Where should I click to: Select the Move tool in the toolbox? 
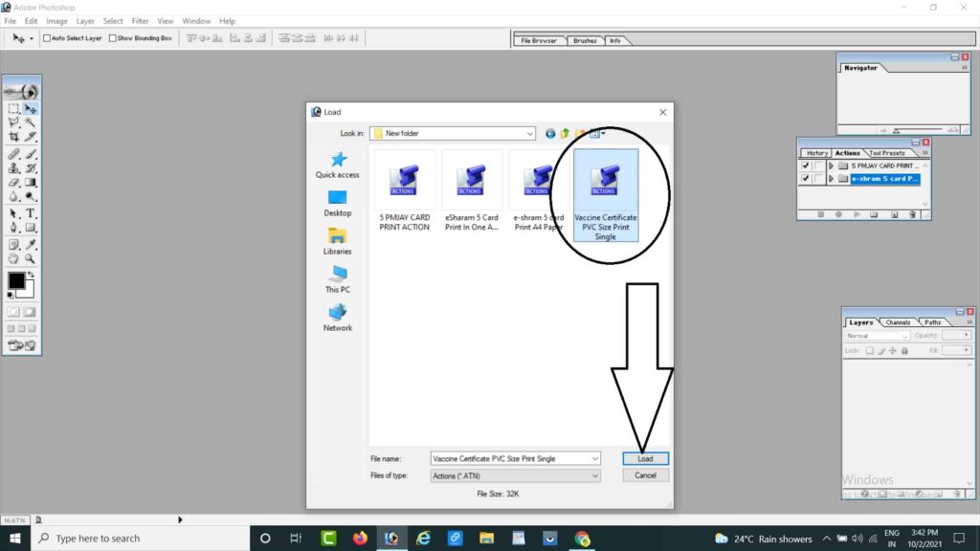coord(30,109)
